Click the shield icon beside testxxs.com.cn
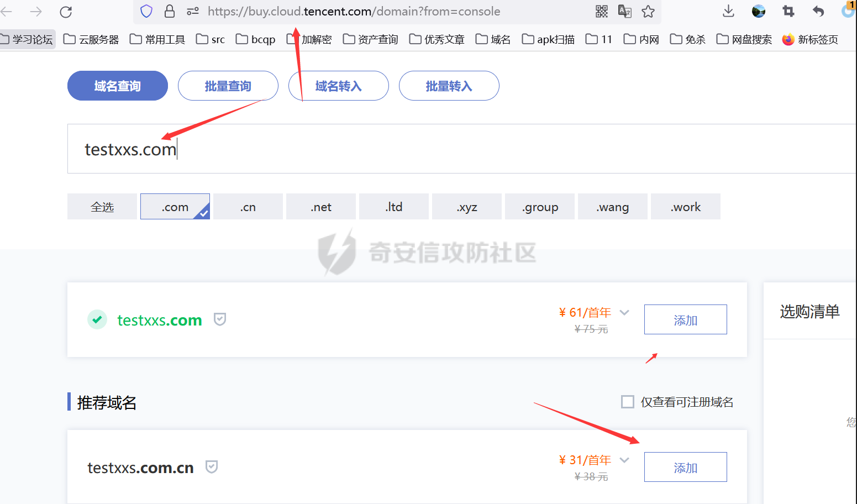 pyautogui.click(x=212, y=467)
